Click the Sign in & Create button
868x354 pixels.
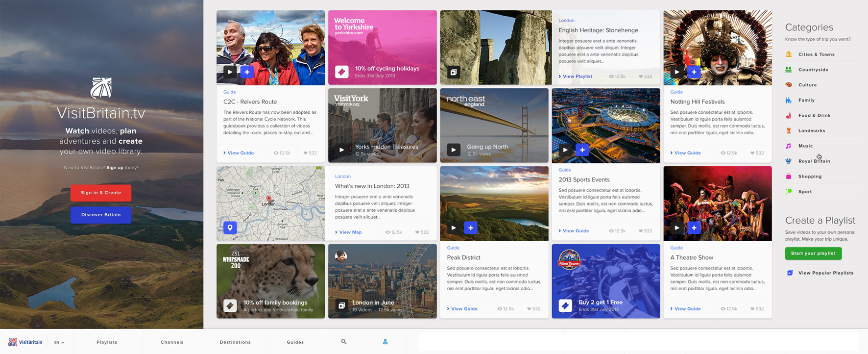coord(101,193)
